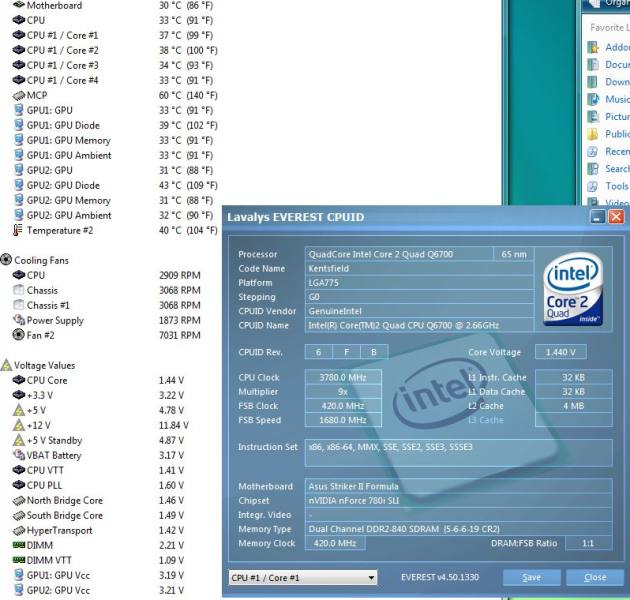
Task: Select the +12 V voltage warning icon
Action: (18, 425)
